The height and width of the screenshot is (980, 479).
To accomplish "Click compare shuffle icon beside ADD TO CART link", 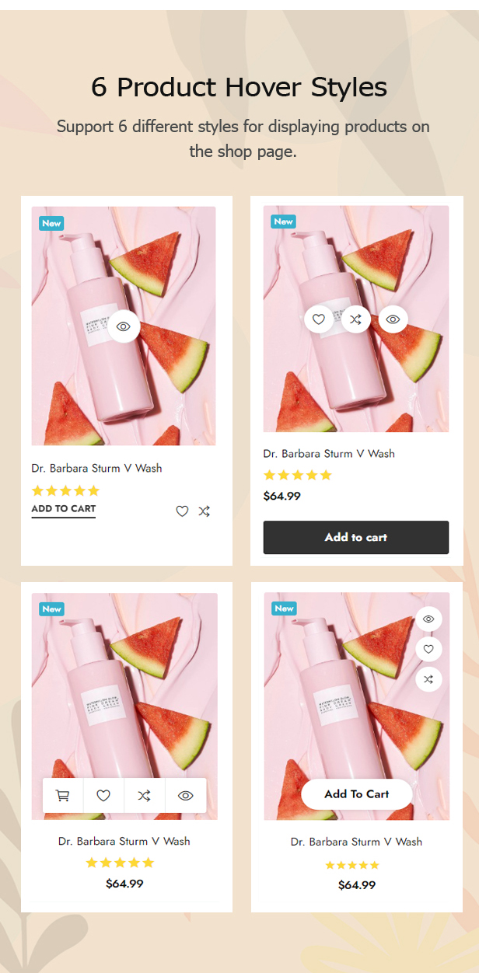I will pos(204,511).
